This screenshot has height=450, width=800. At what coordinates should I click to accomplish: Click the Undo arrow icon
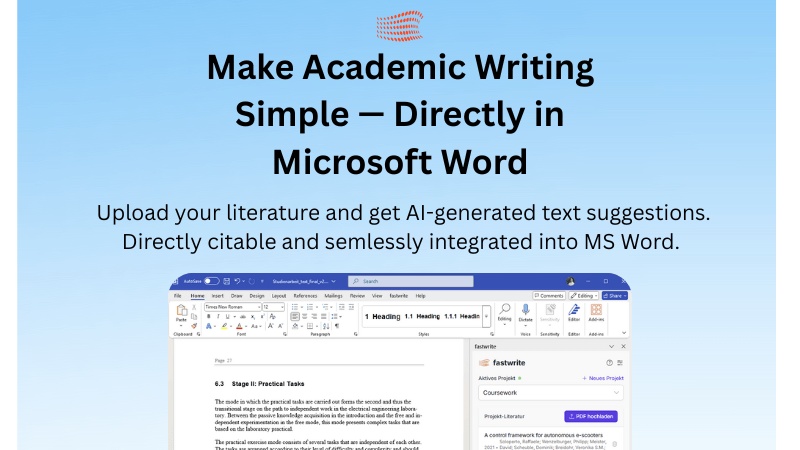point(238,282)
